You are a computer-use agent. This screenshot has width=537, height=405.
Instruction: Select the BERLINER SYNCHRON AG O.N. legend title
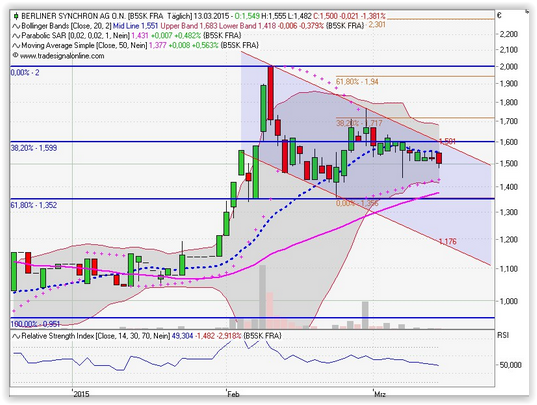73,16
